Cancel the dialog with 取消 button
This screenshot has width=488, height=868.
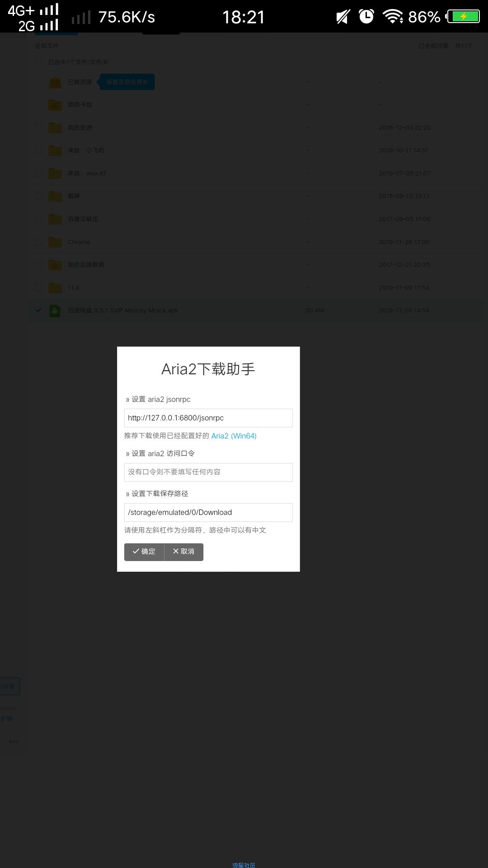[184, 552]
